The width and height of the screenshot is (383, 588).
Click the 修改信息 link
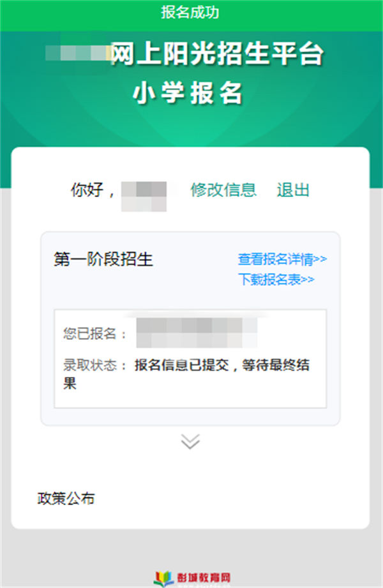click(223, 190)
